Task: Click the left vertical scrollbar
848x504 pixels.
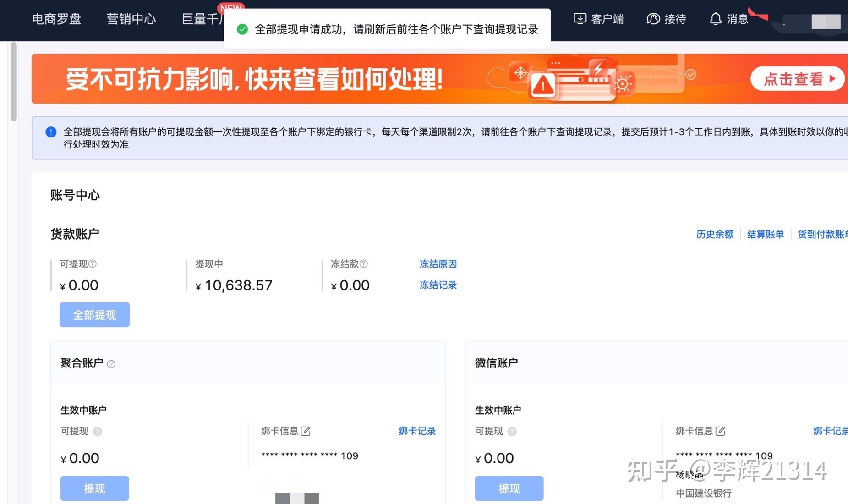Action: [x=13, y=82]
